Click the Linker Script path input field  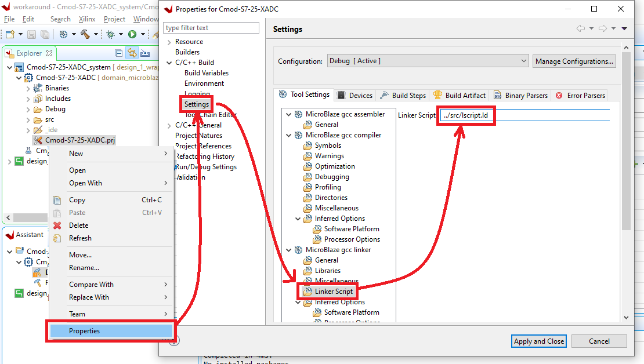[525, 115]
